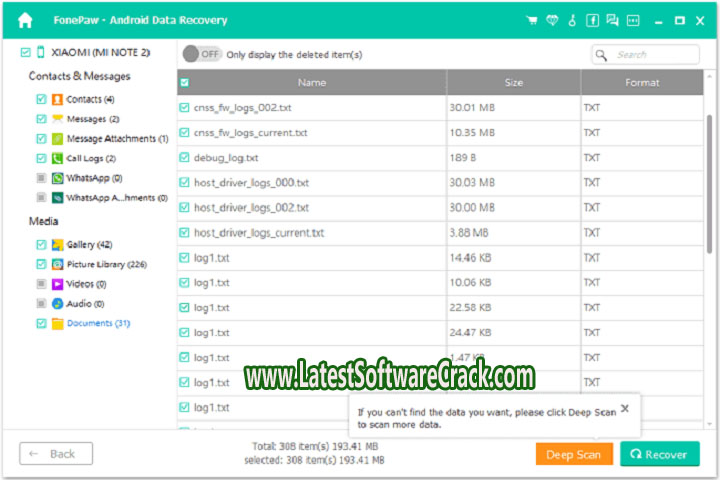Open the Facebook share icon

tap(592, 20)
